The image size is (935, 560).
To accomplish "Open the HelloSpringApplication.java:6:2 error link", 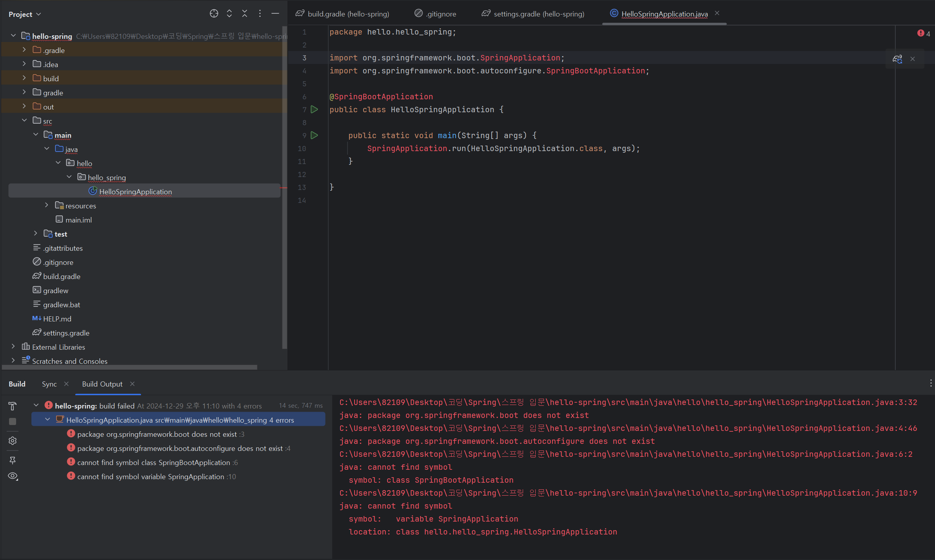I will coord(626,454).
